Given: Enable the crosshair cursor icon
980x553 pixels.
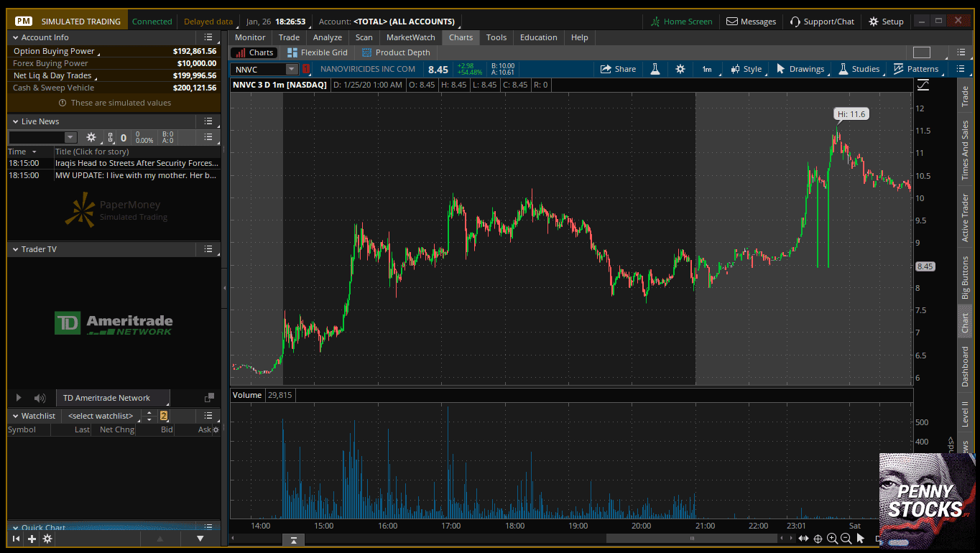Looking at the screenshot, I should [x=818, y=538].
